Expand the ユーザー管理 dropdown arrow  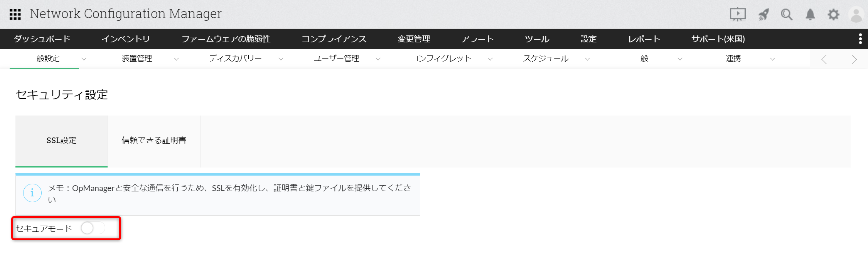[x=378, y=59]
